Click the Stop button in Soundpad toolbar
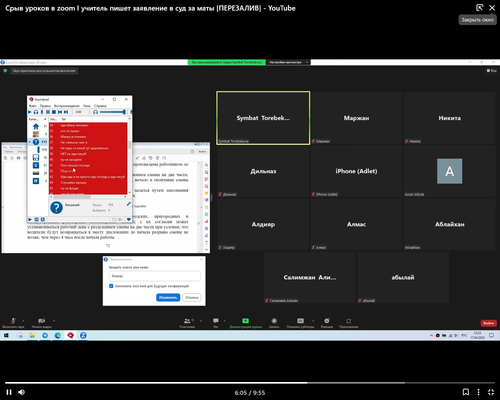The height and width of the screenshot is (400, 500). [x=54, y=112]
